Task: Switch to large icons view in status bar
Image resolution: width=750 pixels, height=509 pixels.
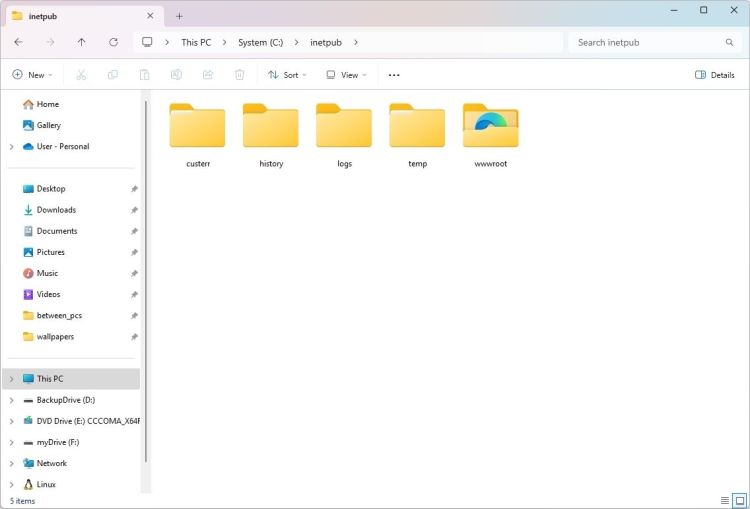Action: [x=739, y=500]
